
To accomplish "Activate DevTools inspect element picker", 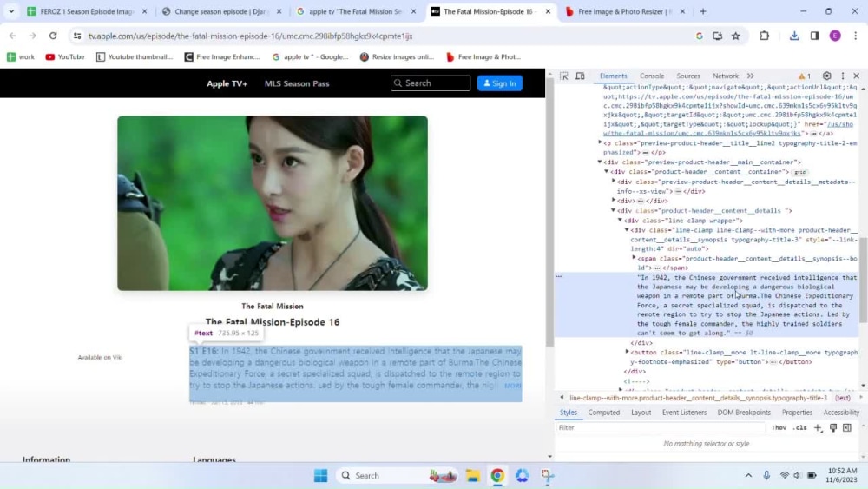I will (x=564, y=76).
